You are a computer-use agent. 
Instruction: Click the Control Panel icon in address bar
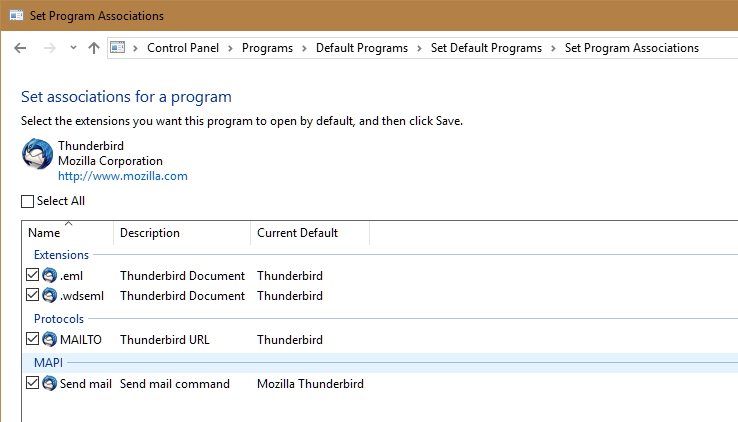118,48
